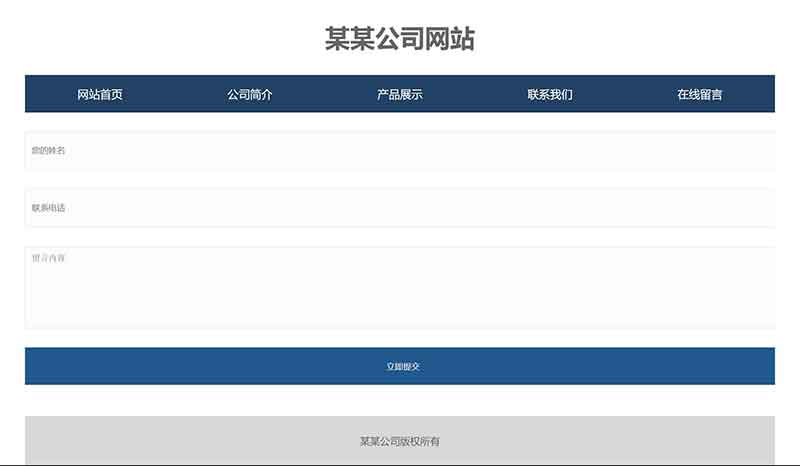Focus the 联系电话 input field
Image resolution: width=800 pixels, height=466 pixels.
tap(400, 208)
